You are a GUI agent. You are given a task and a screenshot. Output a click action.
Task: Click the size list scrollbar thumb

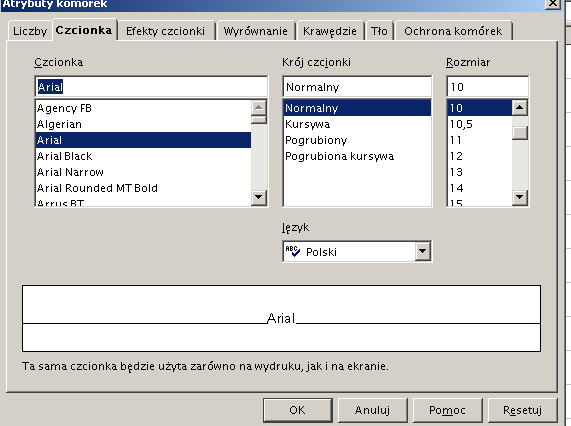point(520,133)
